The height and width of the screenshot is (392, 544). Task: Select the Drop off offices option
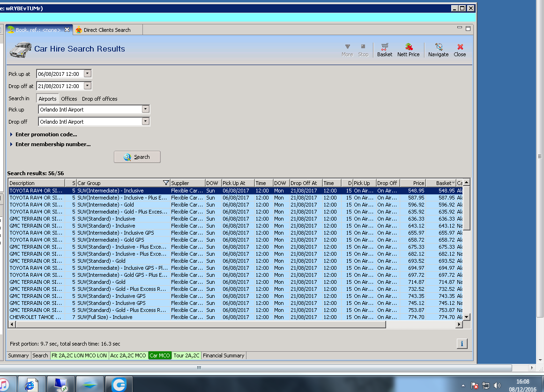tap(100, 98)
